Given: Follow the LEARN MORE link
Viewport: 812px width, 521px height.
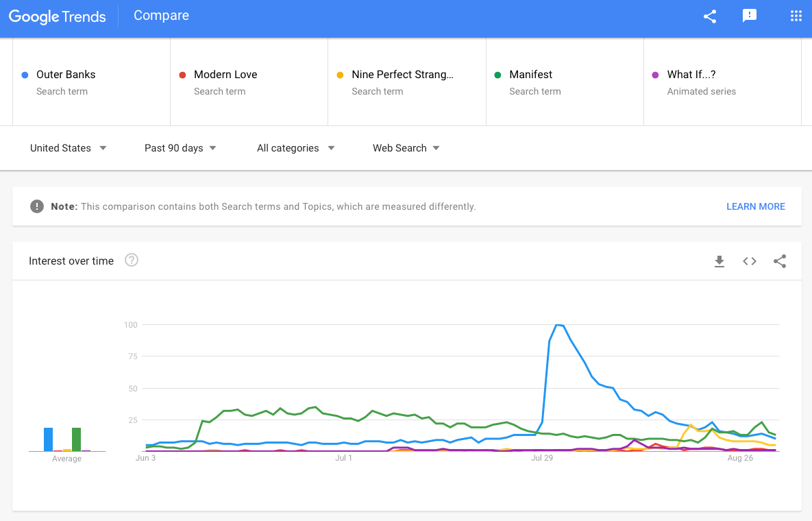Looking at the screenshot, I should tap(756, 206).
